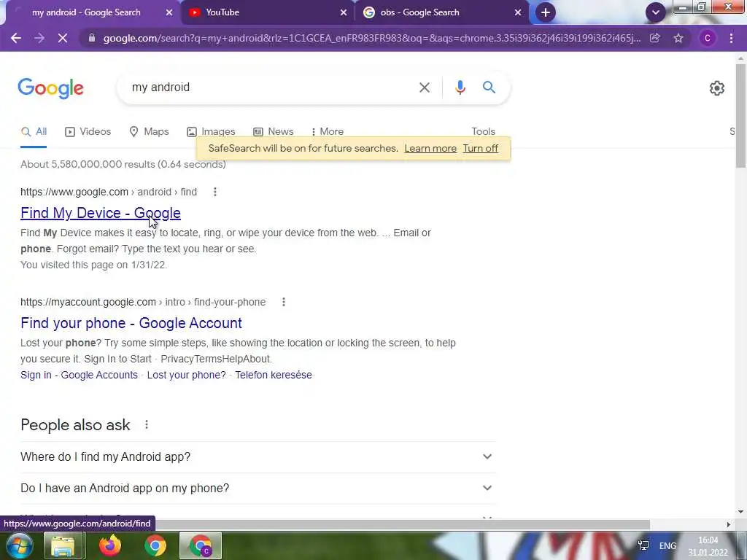Screen dimensions: 747x560
Task: Open the ENG language indicator
Action: (x=667, y=545)
